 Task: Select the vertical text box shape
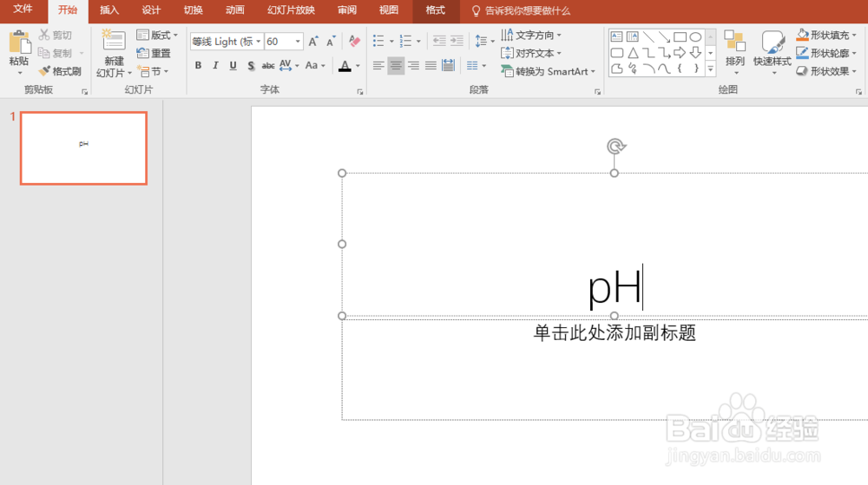click(632, 37)
